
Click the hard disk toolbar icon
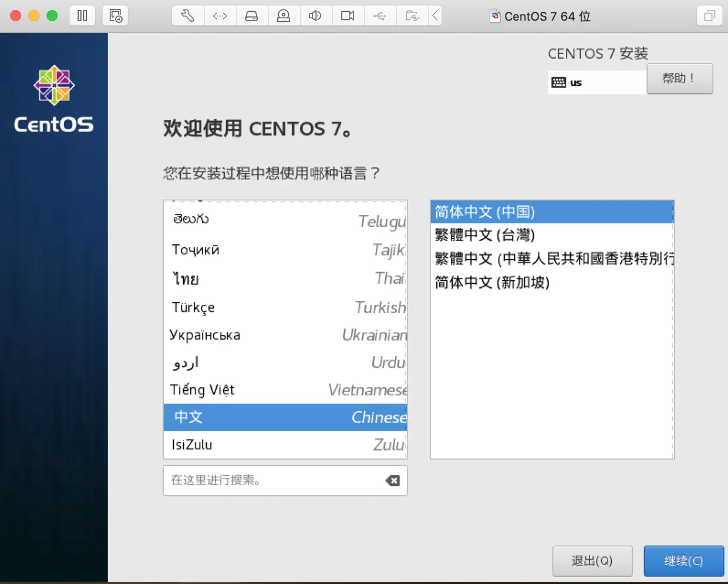(252, 16)
